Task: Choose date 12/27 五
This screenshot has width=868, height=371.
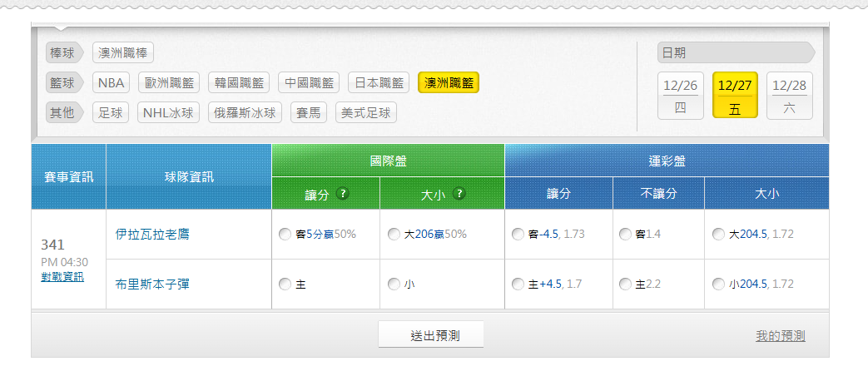Action: pyautogui.click(x=735, y=95)
